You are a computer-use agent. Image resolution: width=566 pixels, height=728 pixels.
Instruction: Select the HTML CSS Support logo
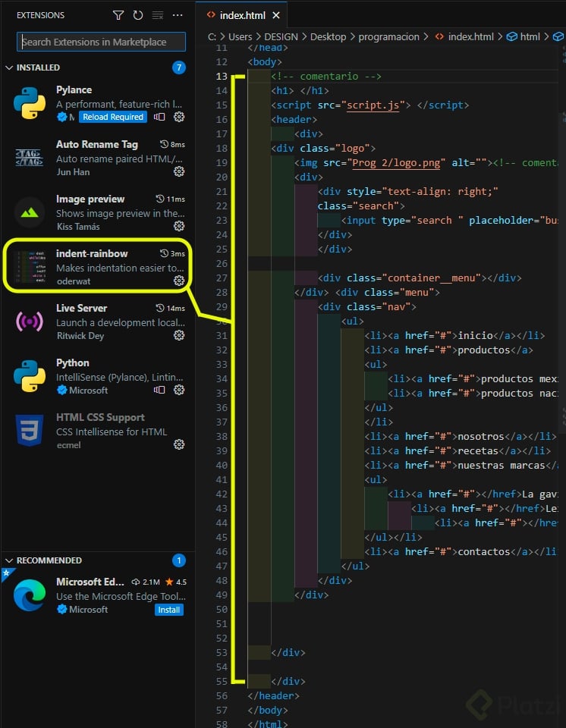[30, 431]
